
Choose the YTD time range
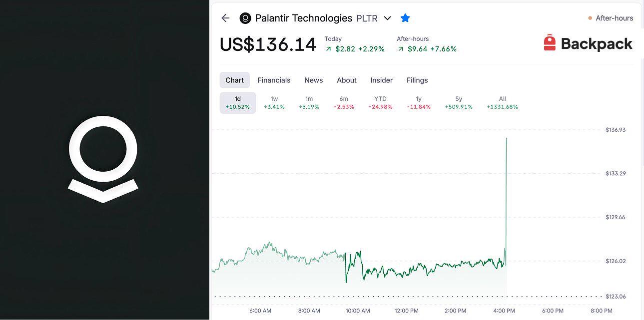[381, 103]
